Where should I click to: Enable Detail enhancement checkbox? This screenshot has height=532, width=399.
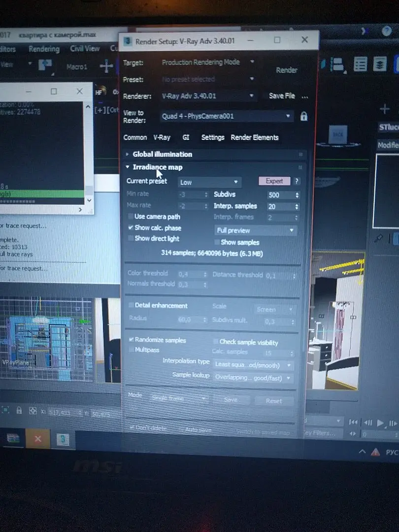131,305
